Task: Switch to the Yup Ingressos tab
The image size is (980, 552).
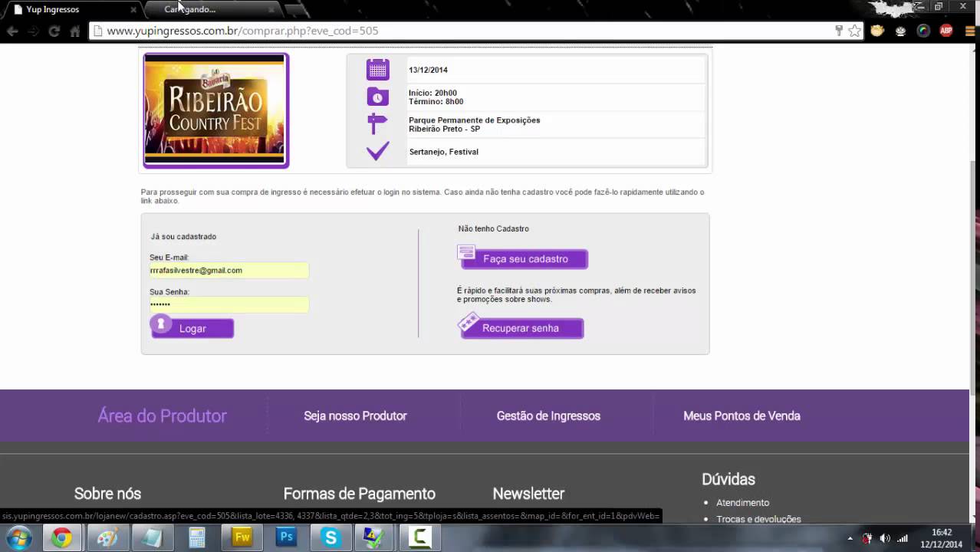Action: (73, 9)
